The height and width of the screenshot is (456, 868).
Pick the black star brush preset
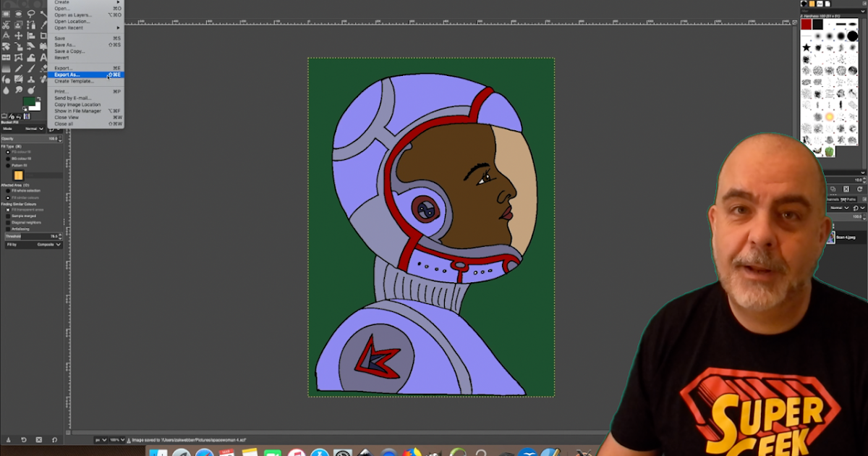tap(806, 48)
